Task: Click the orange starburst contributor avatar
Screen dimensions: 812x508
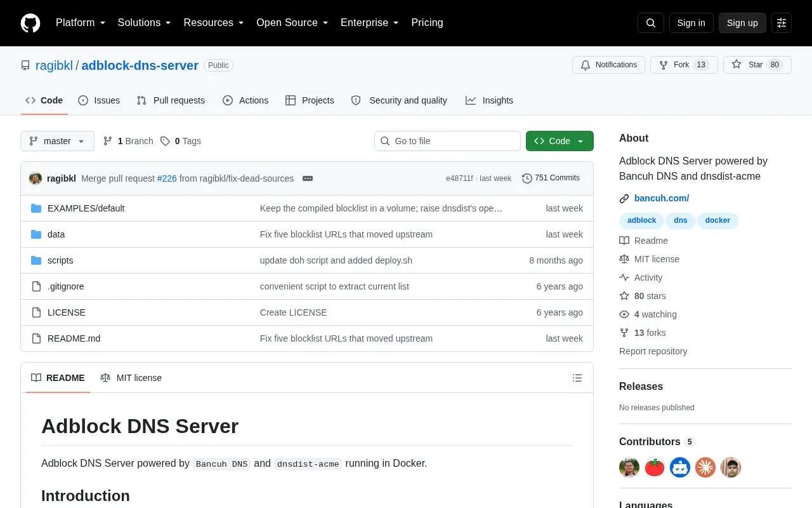Action: [x=705, y=467]
